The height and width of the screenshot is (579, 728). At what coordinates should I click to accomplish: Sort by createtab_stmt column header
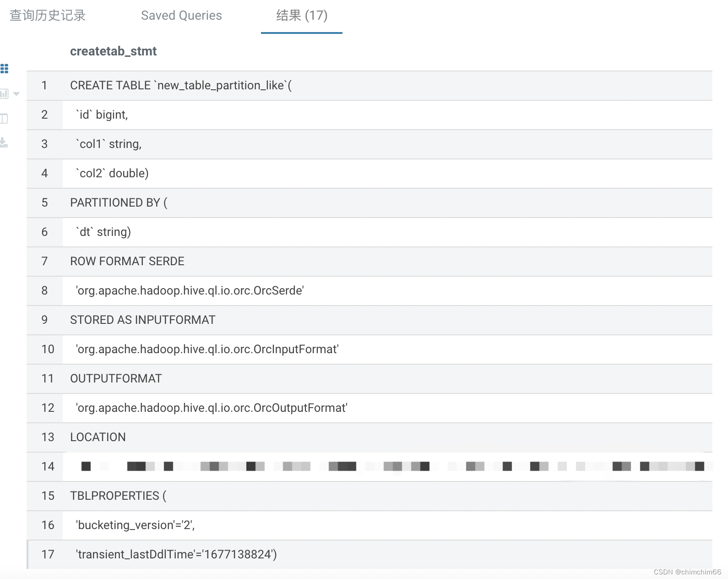click(113, 51)
